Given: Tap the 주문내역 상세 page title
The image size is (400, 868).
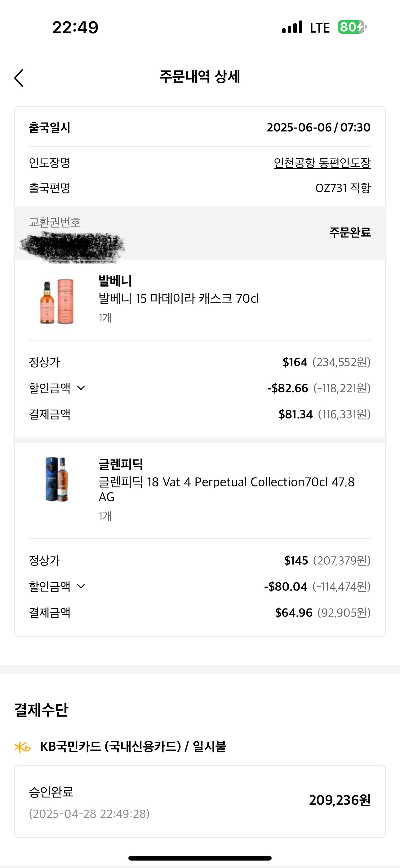Looking at the screenshot, I should pos(200,76).
